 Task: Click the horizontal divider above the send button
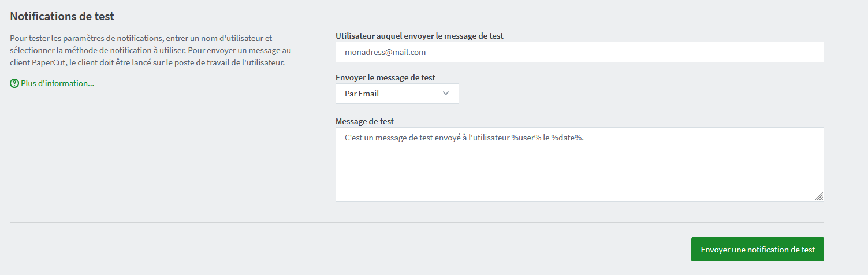[x=417, y=222]
